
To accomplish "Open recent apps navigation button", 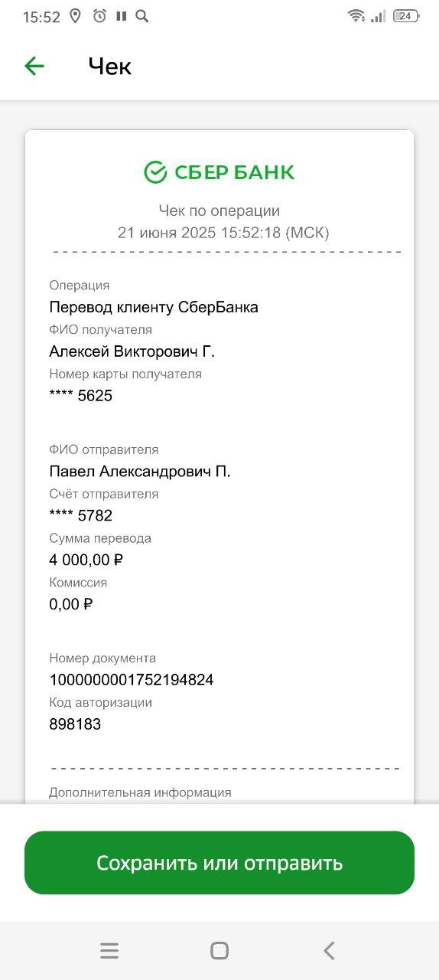I will click(x=109, y=951).
